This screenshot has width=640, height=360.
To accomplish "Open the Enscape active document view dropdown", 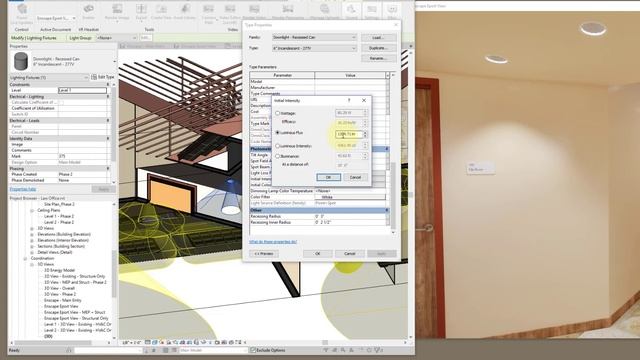I will tap(56, 18).
